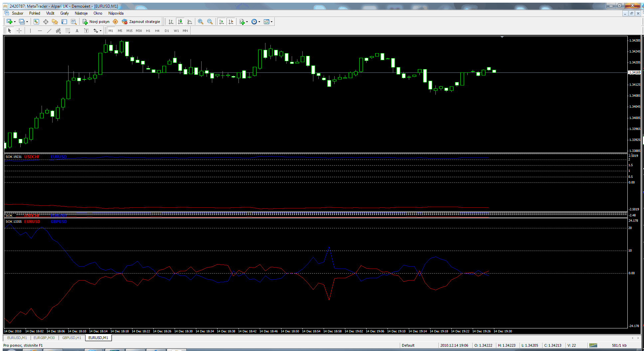Open the Pohled menu
Image resolution: width=644 pixels, height=351 pixels.
click(35, 13)
